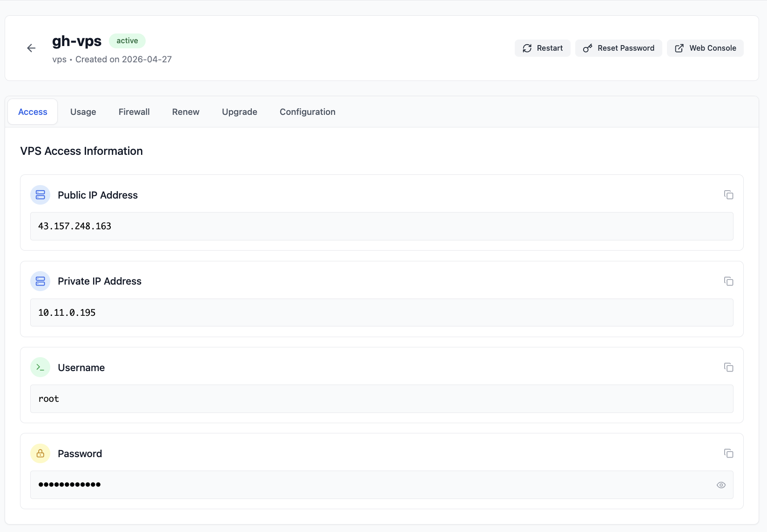The height and width of the screenshot is (532, 767).
Task: Select the Upgrade tab
Action: 240,112
